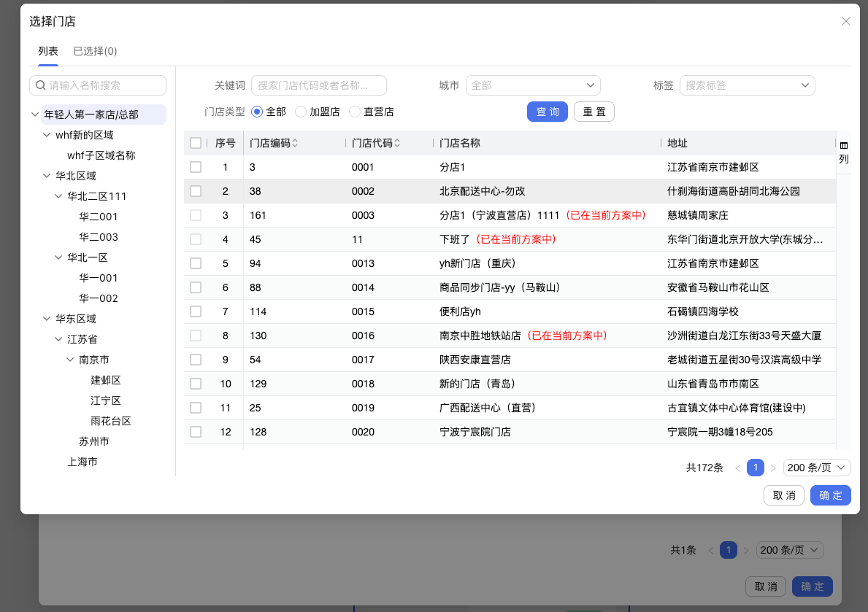This screenshot has width=868, height=612.
Task: Sort by 门店代码 column arrows
Action: click(x=397, y=143)
